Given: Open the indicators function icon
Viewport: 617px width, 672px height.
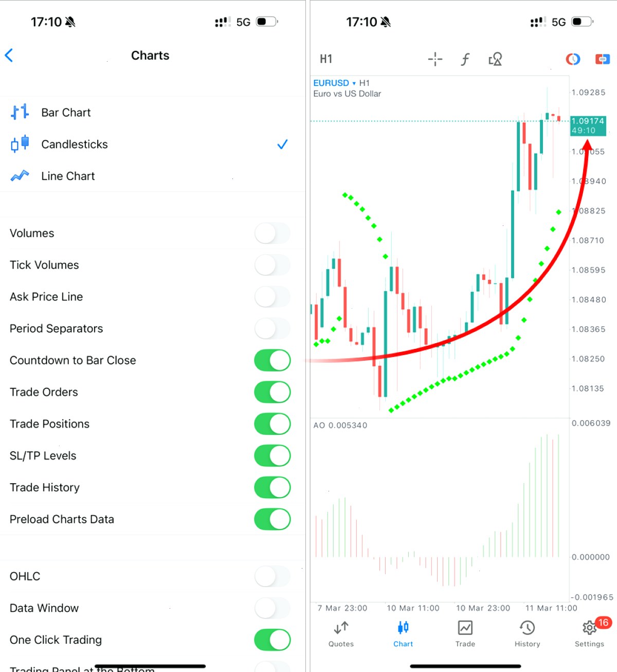Looking at the screenshot, I should click(x=465, y=59).
